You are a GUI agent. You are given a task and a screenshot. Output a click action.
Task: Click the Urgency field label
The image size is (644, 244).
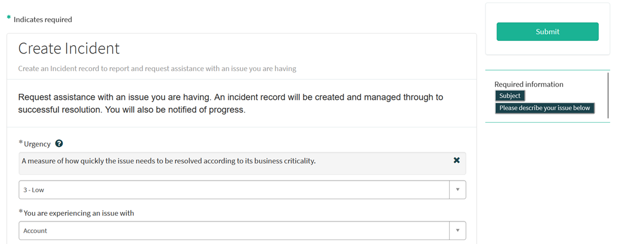coord(37,144)
